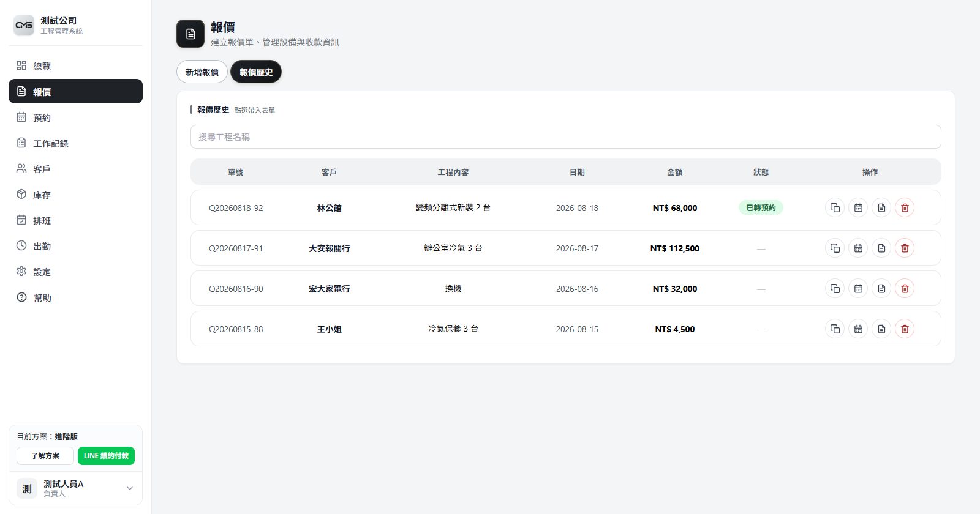980x514 pixels.
Task: Click the 了解方案 button
Action: tap(45, 456)
